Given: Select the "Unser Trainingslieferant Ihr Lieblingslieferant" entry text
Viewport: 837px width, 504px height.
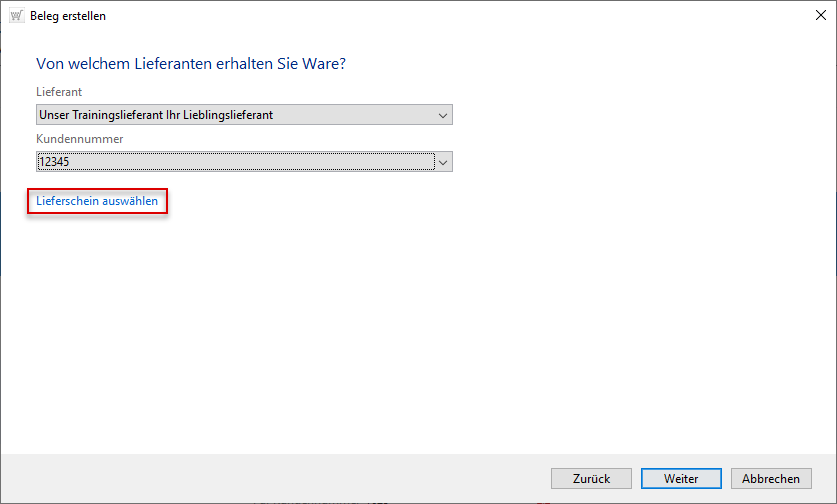Looking at the screenshot, I should (156, 115).
